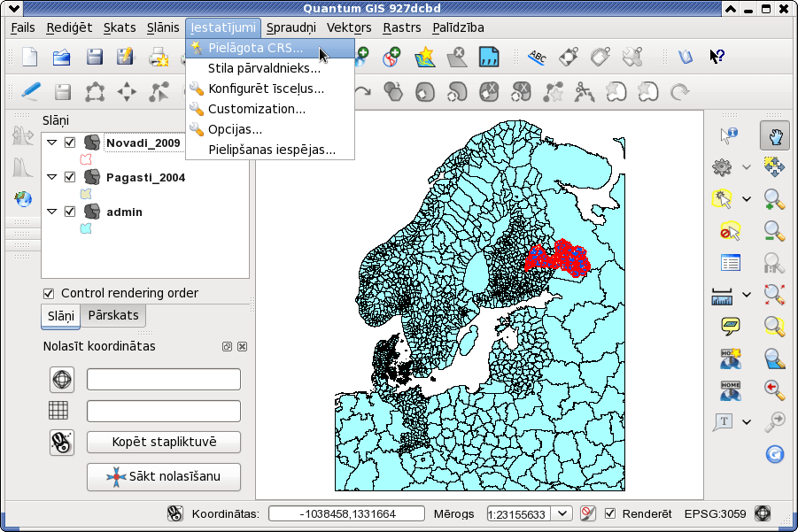The image size is (798, 532).
Task: Click the Refresh map icon
Action: 774,454
